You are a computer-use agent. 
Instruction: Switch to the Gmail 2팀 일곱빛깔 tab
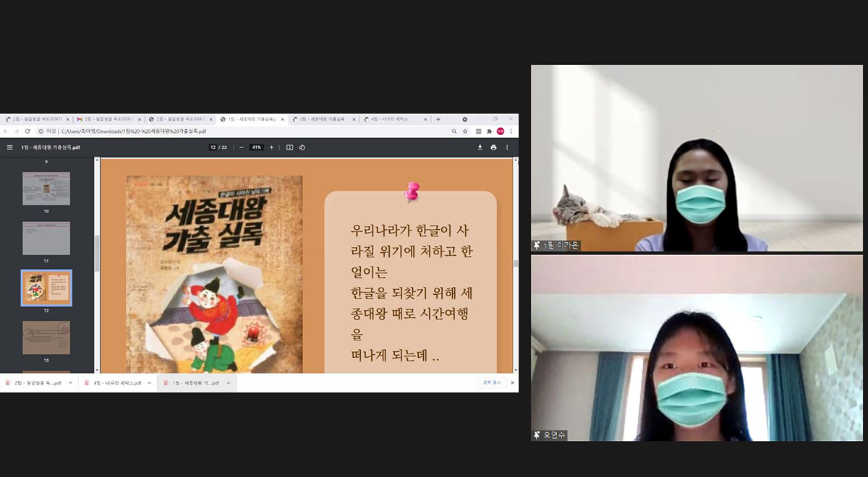pyautogui.click(x=109, y=119)
